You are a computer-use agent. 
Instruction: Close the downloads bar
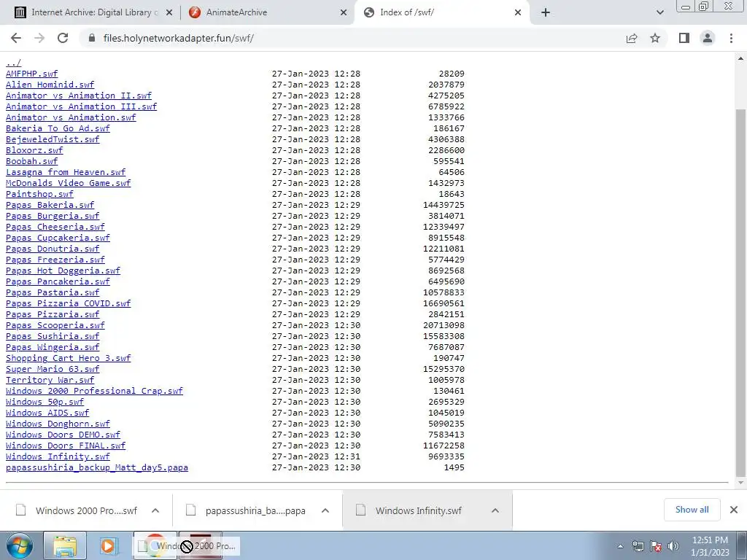coord(734,510)
